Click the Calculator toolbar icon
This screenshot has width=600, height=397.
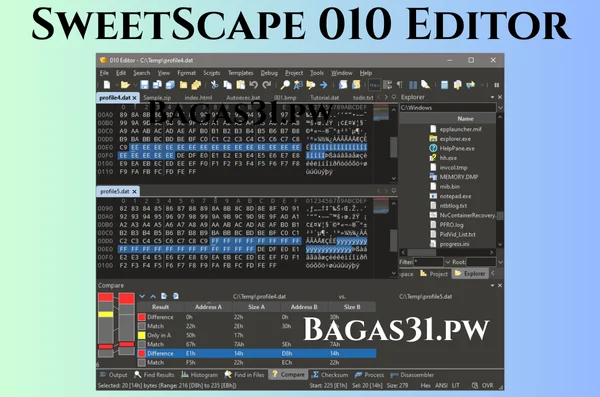coord(444,85)
